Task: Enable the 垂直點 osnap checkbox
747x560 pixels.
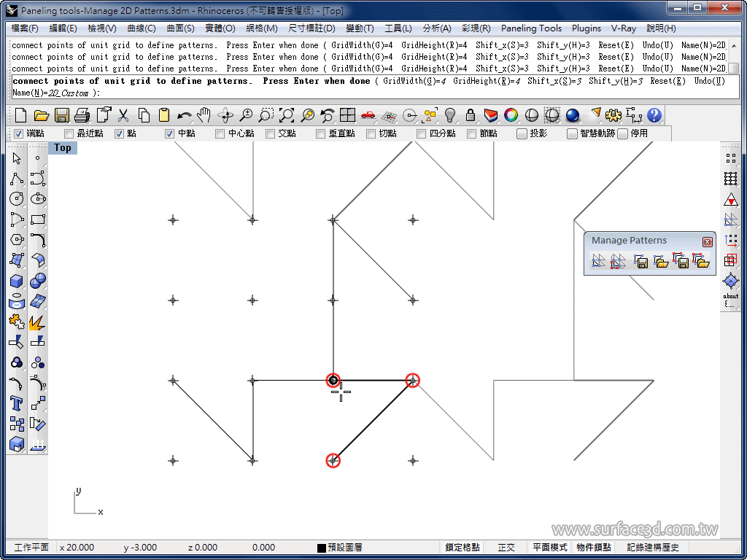Action: click(321, 134)
